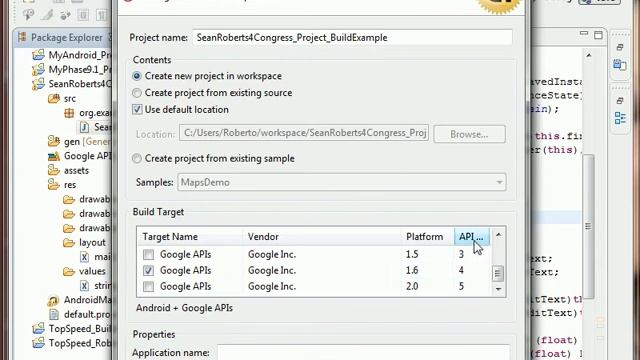Click the layout folder icon
640x360 pixels.
[69, 242]
